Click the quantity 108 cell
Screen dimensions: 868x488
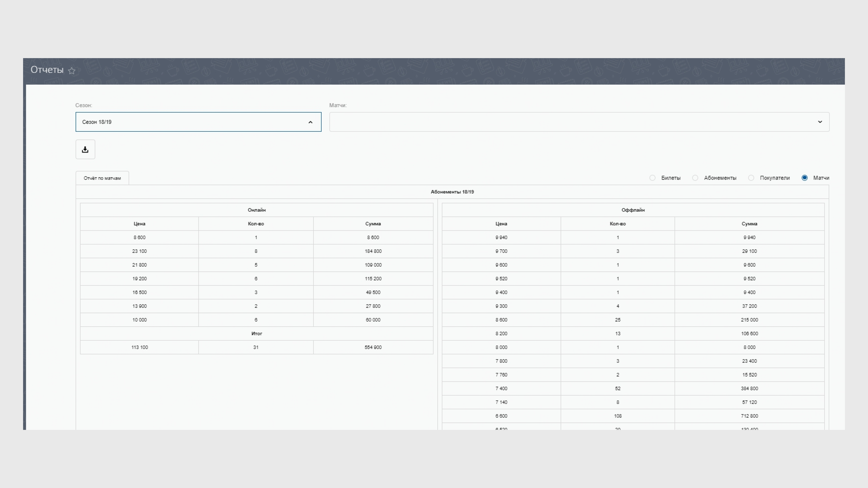[618, 416]
